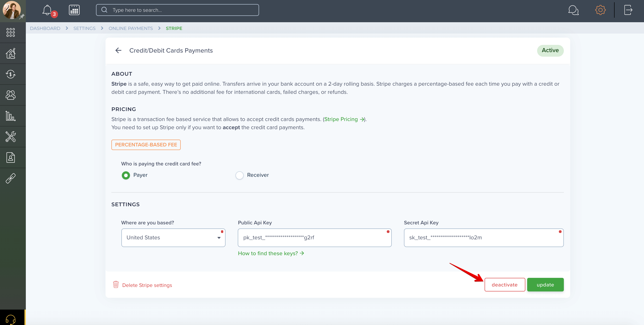
Task: Click 'Who is paying the credit card fee?'
Action: pos(161,164)
